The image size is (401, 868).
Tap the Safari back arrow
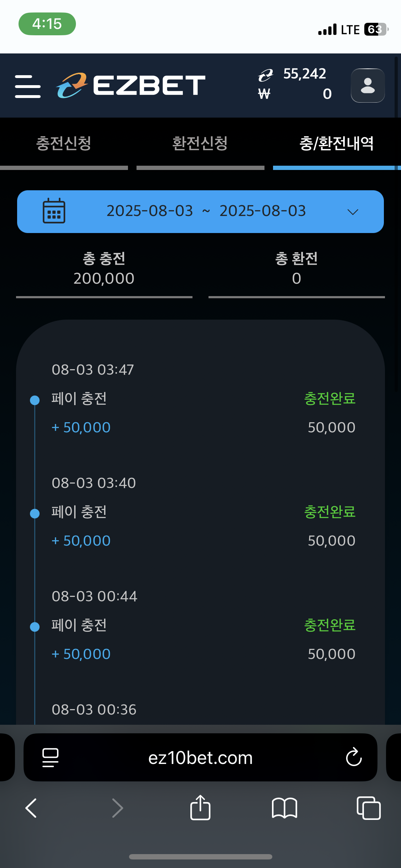(31, 808)
